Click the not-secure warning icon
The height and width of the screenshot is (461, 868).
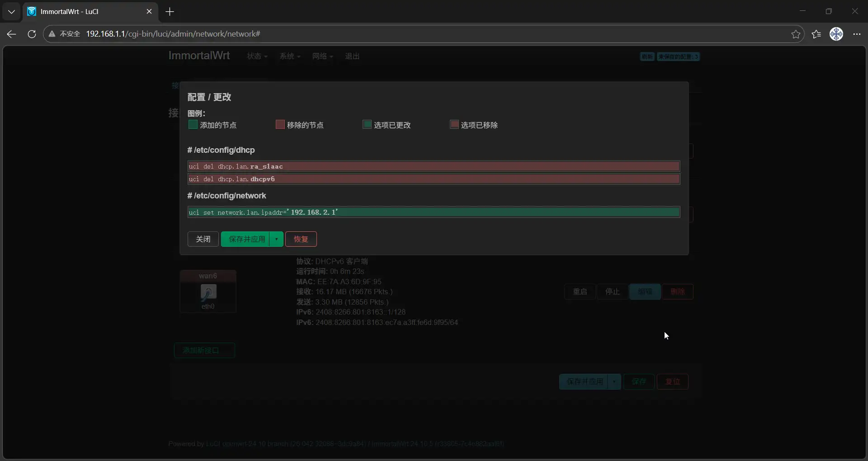click(52, 34)
